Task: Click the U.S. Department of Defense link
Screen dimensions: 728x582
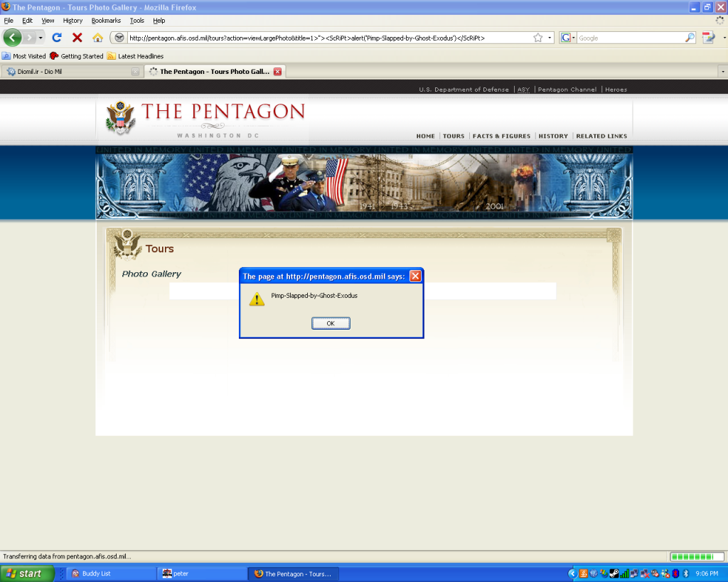Action: (x=464, y=90)
